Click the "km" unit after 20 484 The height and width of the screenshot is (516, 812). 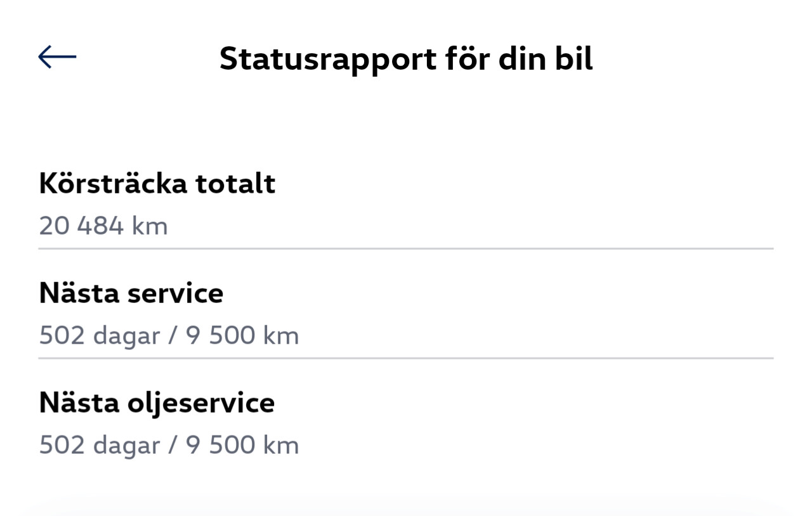pos(150,226)
